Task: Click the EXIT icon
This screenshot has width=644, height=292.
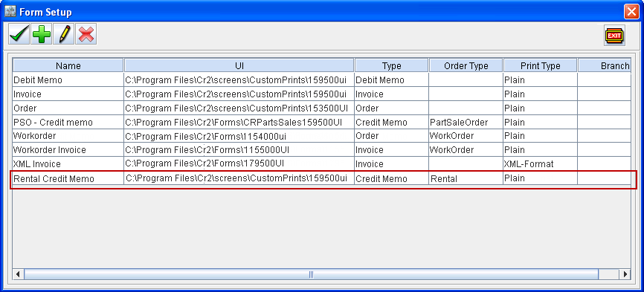Action: tap(614, 36)
